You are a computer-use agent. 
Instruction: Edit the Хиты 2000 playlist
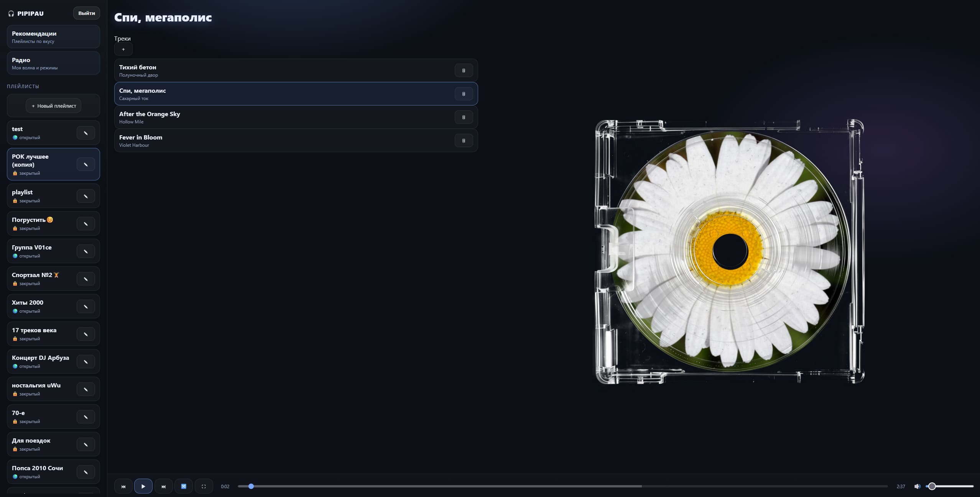86,307
